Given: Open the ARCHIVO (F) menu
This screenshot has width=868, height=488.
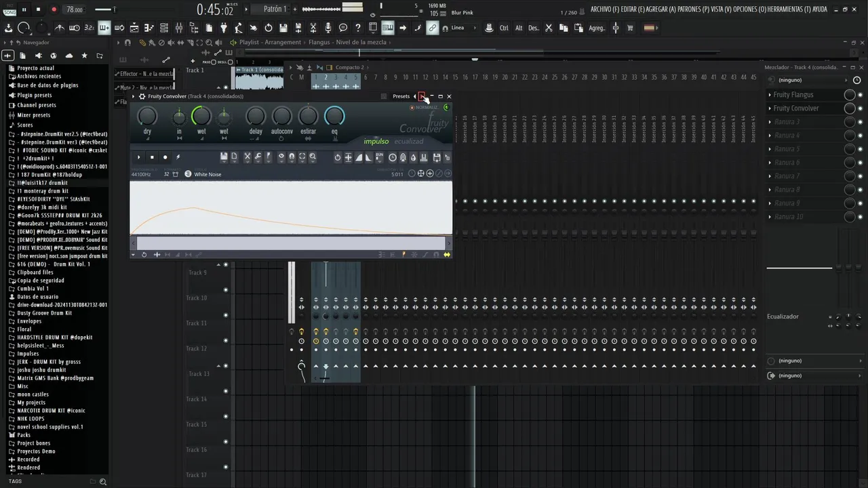Looking at the screenshot, I should [x=604, y=9].
